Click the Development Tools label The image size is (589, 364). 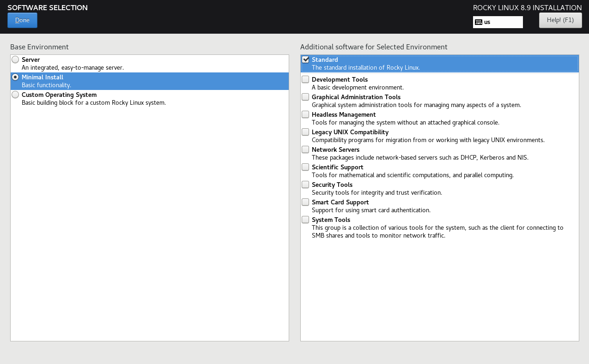click(340, 79)
